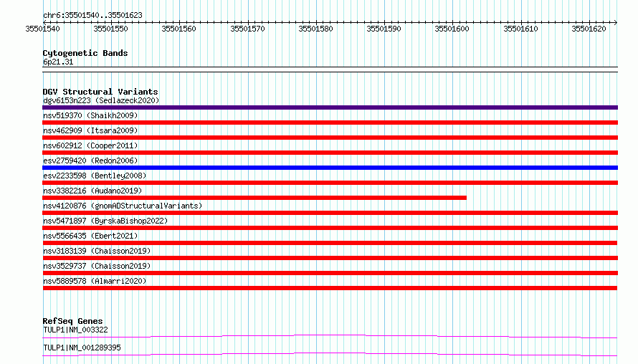Open the DGV Structural Variants track heading

[100, 92]
